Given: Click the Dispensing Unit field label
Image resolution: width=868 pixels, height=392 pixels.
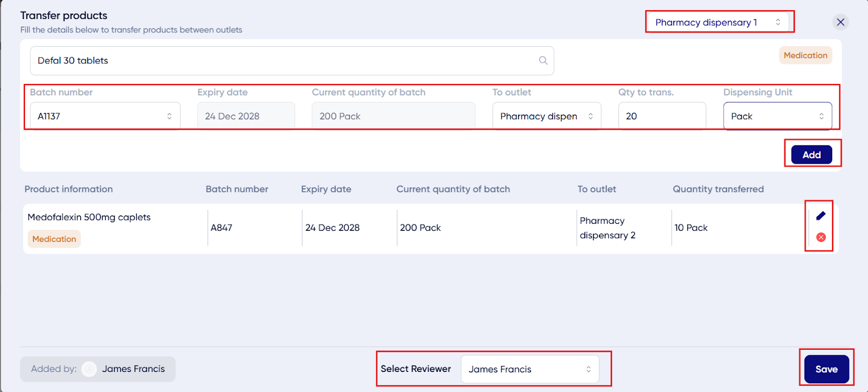Looking at the screenshot, I should pyautogui.click(x=758, y=92).
